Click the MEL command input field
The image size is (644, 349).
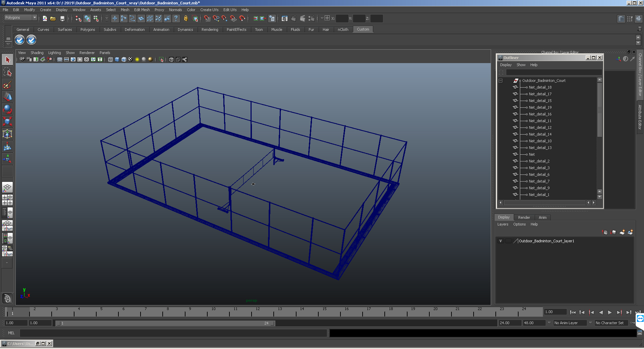click(173, 333)
